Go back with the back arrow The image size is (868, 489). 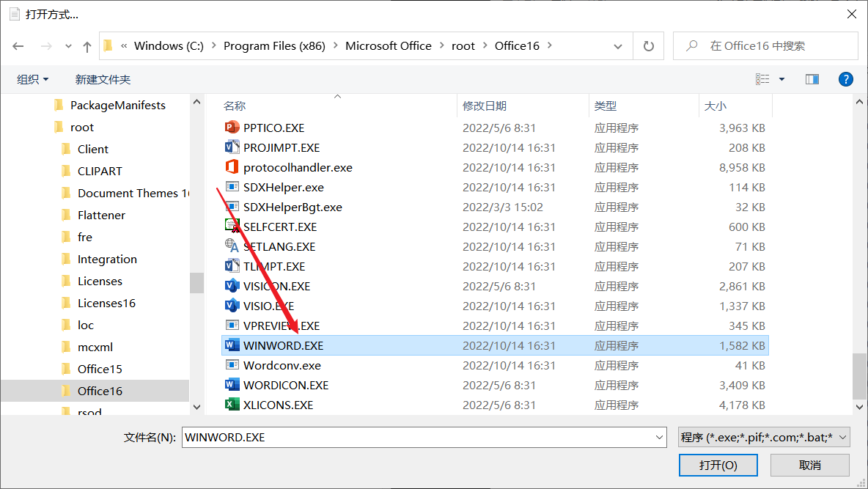tap(18, 46)
